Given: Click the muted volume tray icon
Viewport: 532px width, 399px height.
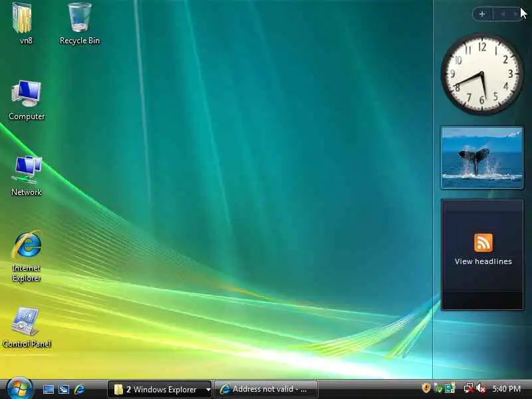Looking at the screenshot, I should point(481,388).
